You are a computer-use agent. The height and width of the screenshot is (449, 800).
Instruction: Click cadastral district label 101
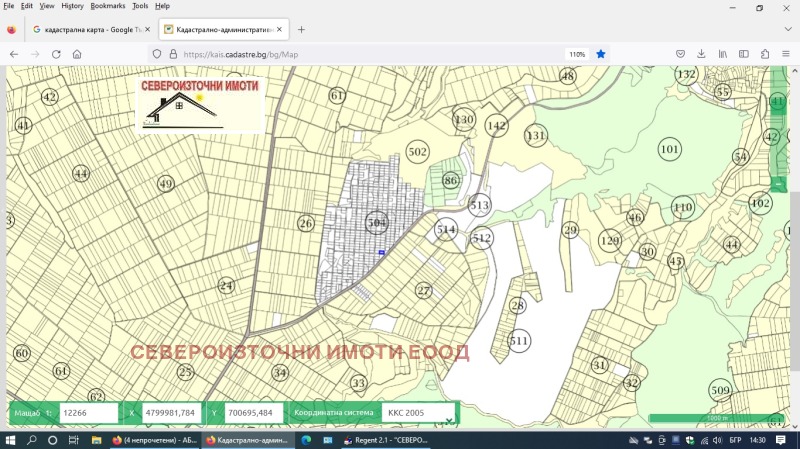669,149
